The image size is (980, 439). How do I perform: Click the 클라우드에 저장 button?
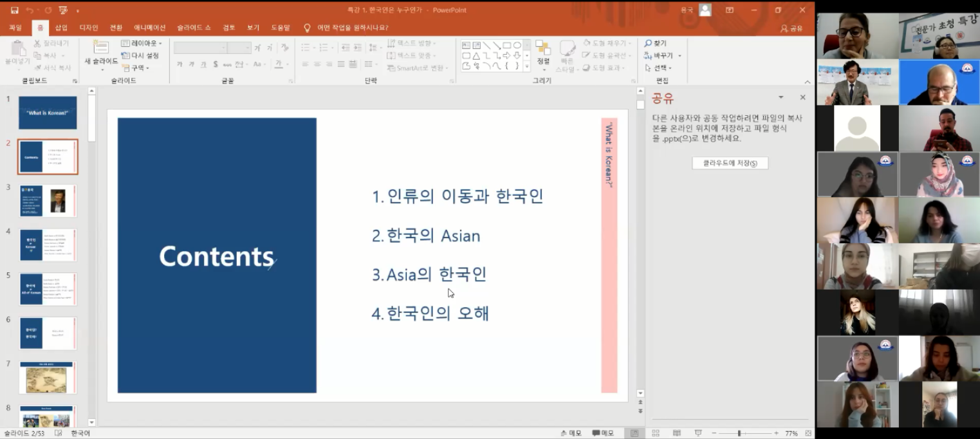[730, 163]
